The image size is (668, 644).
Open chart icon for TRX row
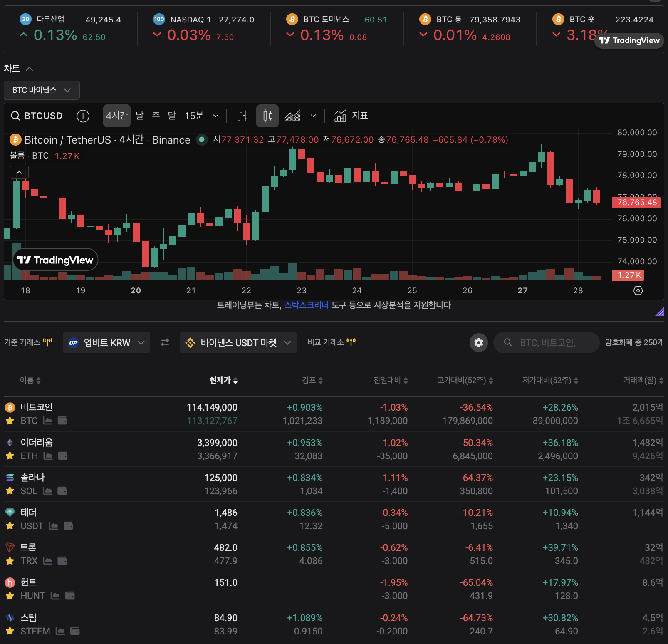[x=48, y=561]
